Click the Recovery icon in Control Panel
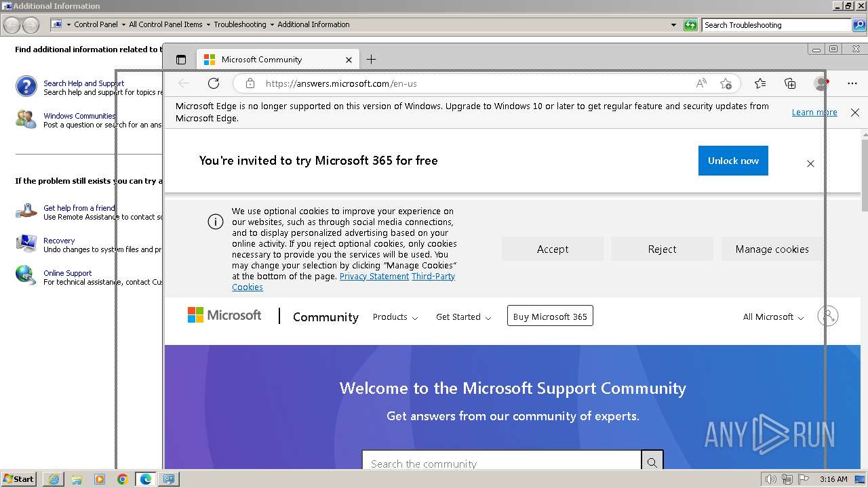868x488 pixels. pos(26,243)
